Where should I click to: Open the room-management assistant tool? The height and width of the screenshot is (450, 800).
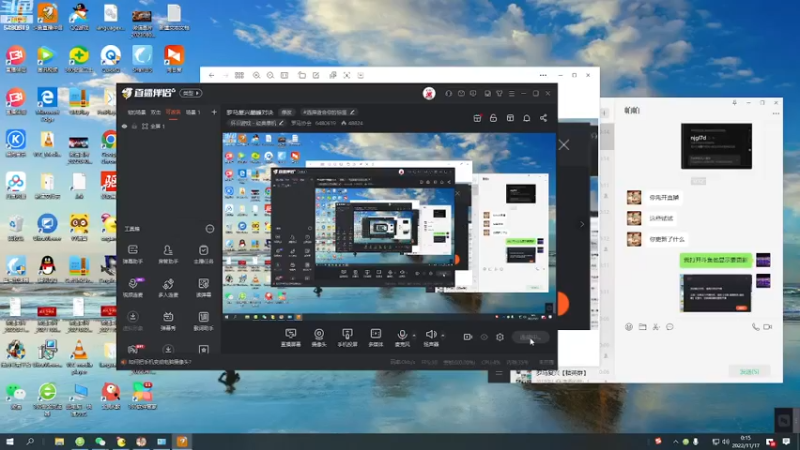(168, 254)
